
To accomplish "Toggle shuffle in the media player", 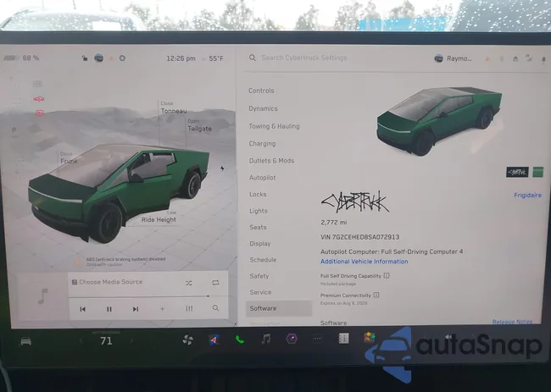I will (188, 282).
